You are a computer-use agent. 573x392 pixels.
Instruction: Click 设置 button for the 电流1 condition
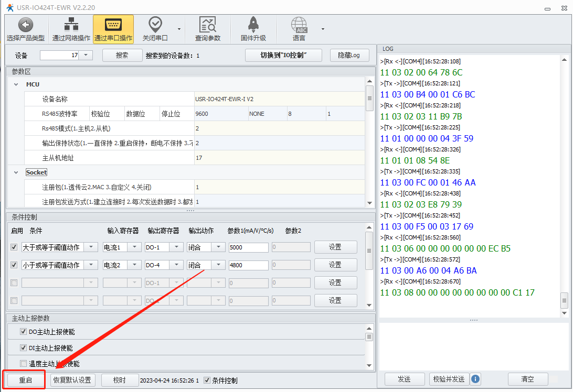[x=335, y=247]
